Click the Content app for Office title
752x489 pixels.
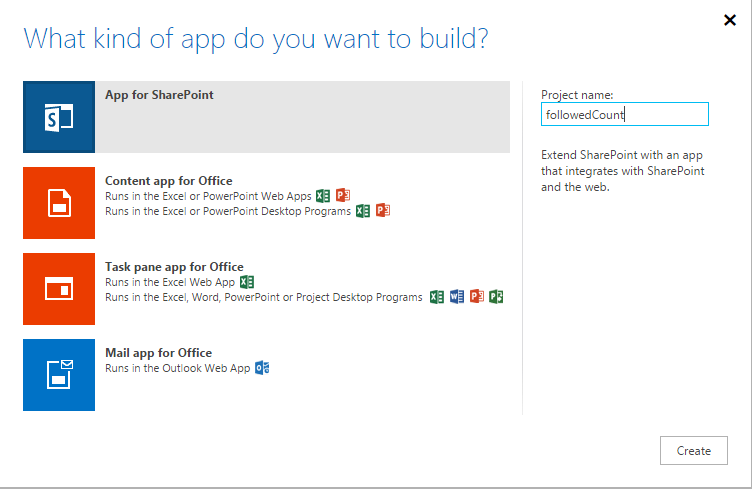click(169, 181)
